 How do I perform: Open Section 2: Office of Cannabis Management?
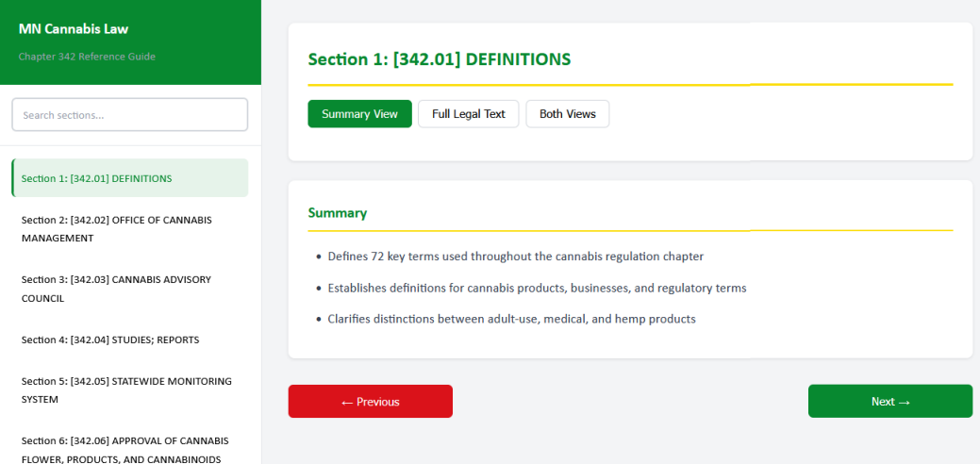click(x=117, y=229)
